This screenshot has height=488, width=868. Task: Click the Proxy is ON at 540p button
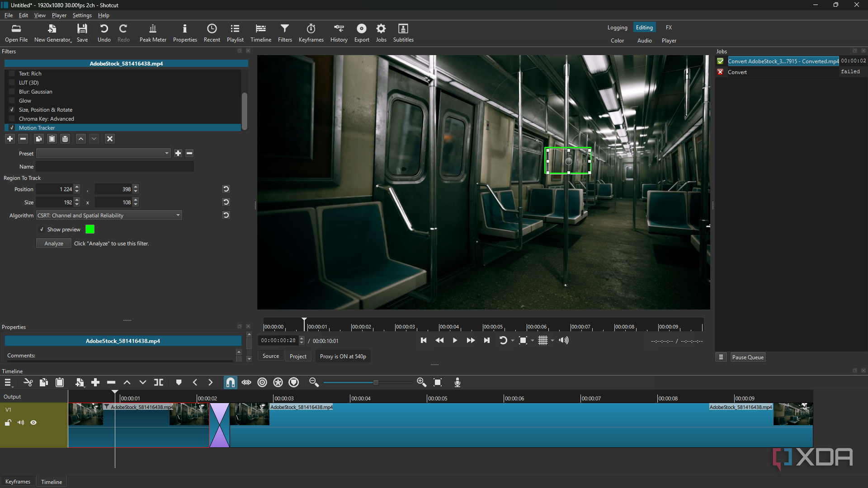coord(343,357)
